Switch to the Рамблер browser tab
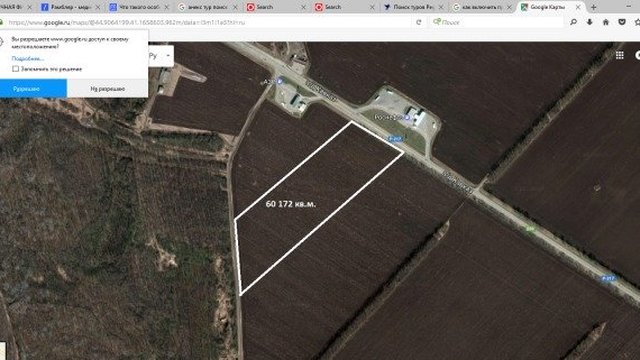 click(x=71, y=7)
